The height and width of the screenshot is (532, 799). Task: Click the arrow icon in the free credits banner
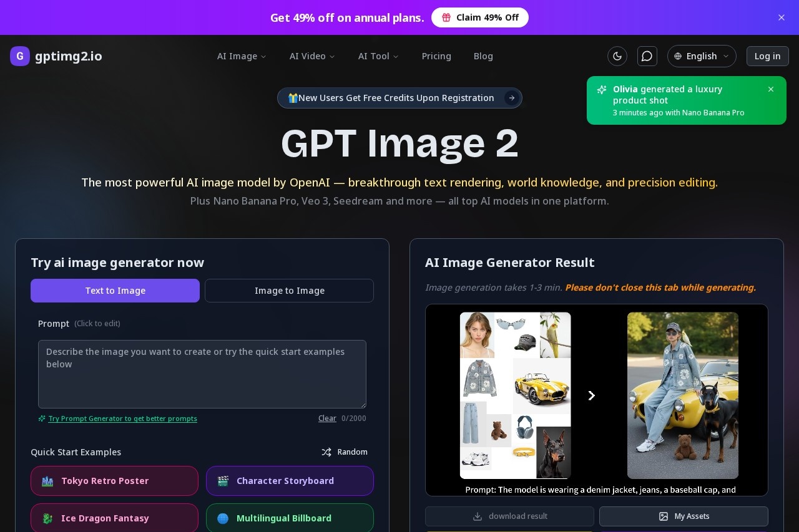(x=511, y=98)
